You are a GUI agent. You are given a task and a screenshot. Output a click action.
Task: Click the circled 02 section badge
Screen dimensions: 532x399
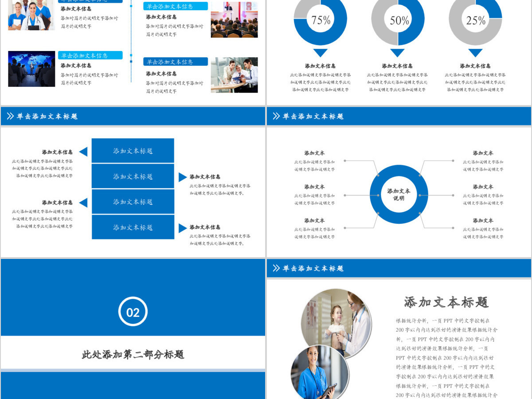point(133,312)
